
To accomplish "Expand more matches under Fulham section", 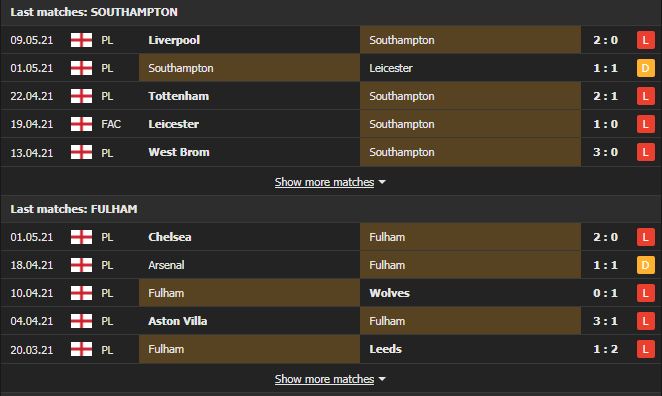I will click(324, 379).
